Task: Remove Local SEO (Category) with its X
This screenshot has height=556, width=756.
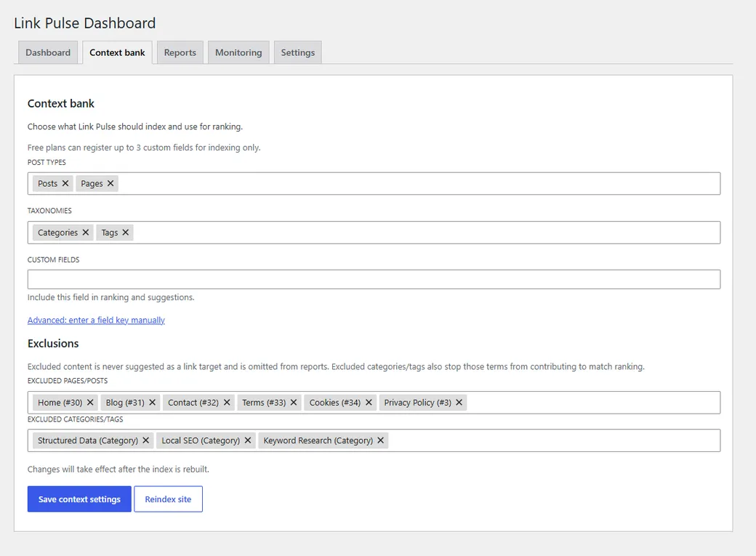Action: (x=247, y=440)
